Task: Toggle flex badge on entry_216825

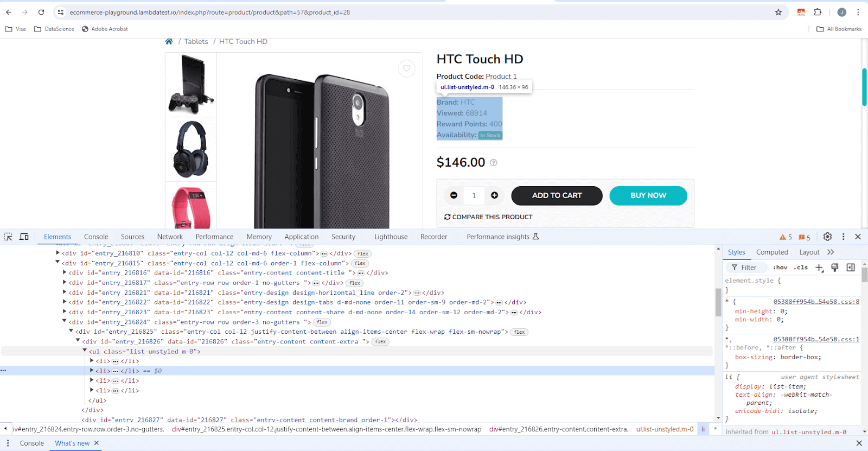Action: pyautogui.click(x=519, y=332)
